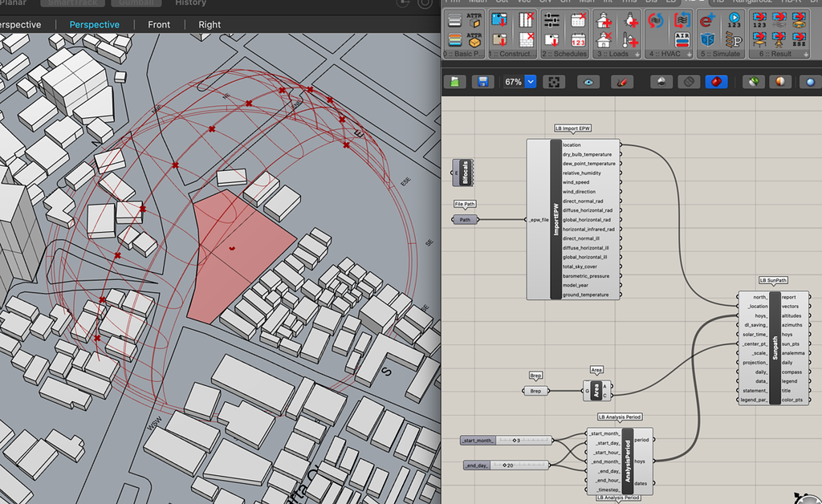Expand the 6 :: Result panel arrow
This screenshot has width=822, height=504.
point(807,54)
